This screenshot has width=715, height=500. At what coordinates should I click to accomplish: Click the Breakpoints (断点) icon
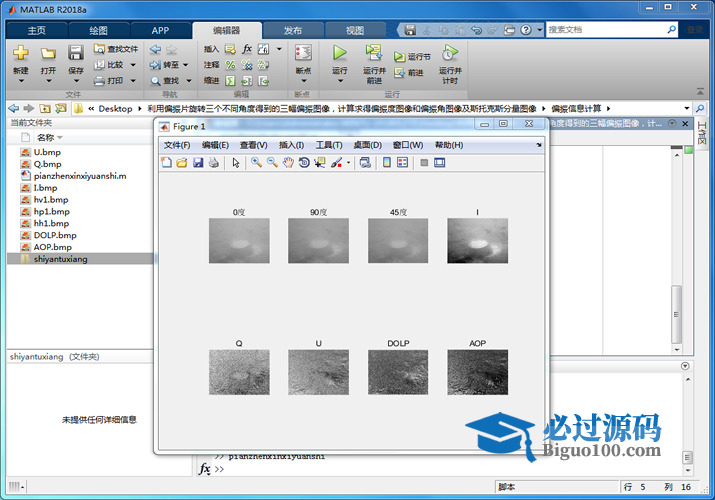click(x=303, y=53)
